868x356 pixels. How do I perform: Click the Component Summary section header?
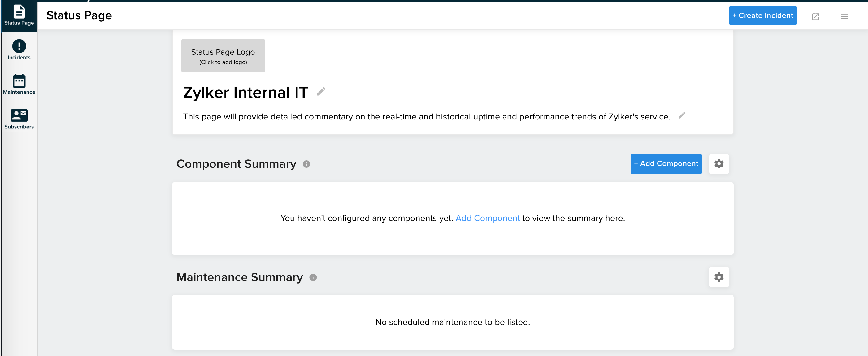point(236,164)
